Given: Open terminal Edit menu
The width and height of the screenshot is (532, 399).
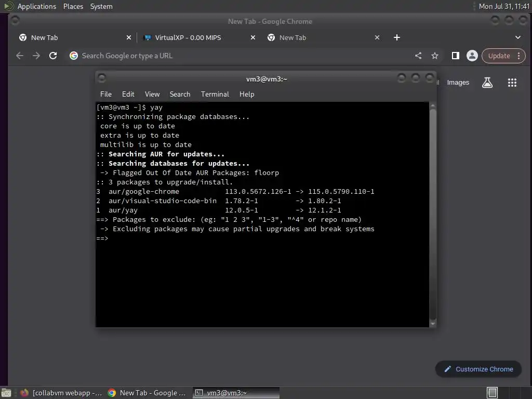Looking at the screenshot, I should pos(128,95).
